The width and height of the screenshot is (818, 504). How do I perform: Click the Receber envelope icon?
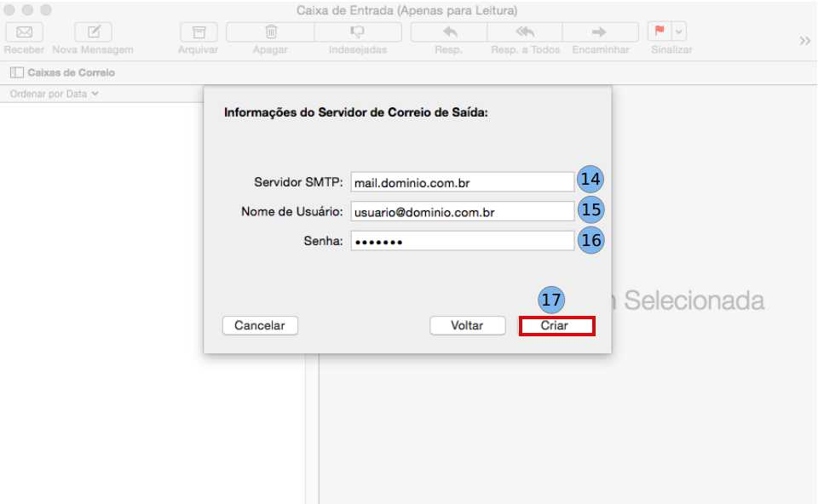[x=24, y=32]
